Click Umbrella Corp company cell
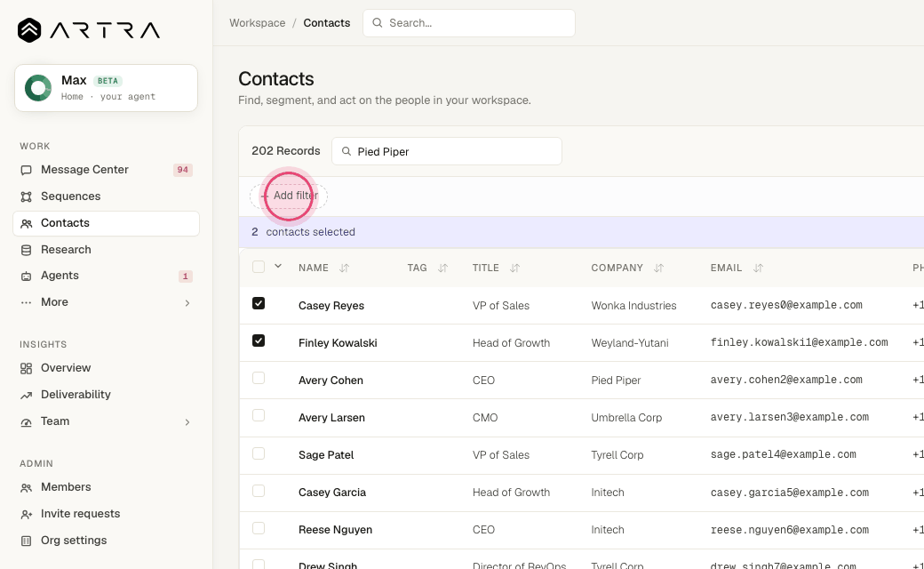Screen dimensions: 924x569 coord(626,418)
